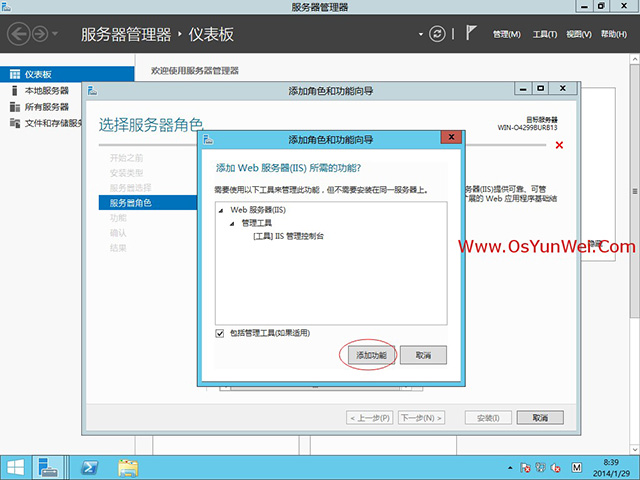Viewport: 640px width, 480px height.
Task: Open the 管理(M) menu
Action: pyautogui.click(x=506, y=35)
